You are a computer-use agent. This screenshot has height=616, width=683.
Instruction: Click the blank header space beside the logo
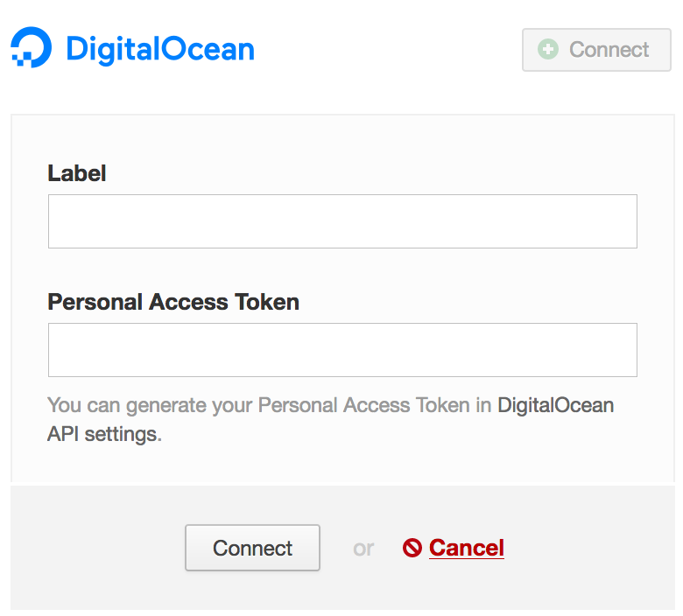tap(388, 49)
